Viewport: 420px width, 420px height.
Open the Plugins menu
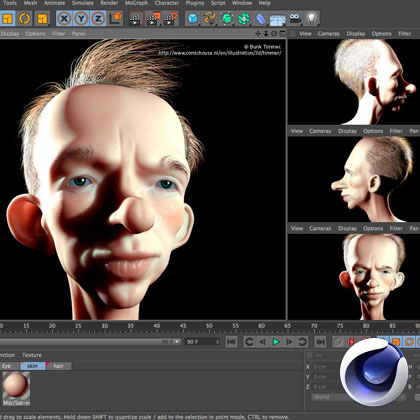click(195, 3)
